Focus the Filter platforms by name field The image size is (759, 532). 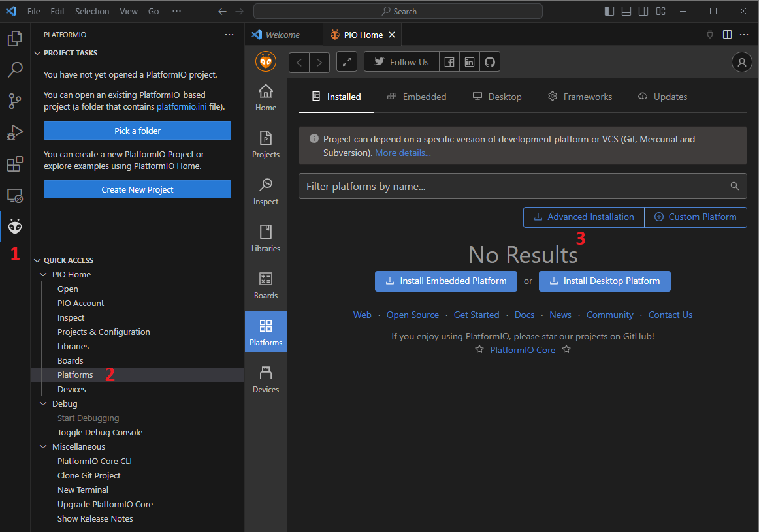click(x=516, y=187)
